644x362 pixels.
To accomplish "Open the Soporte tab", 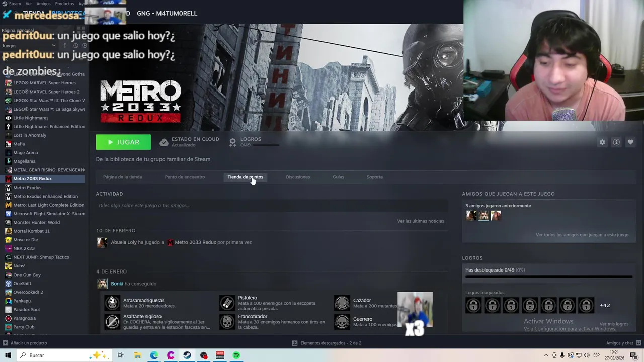I will pos(375,177).
